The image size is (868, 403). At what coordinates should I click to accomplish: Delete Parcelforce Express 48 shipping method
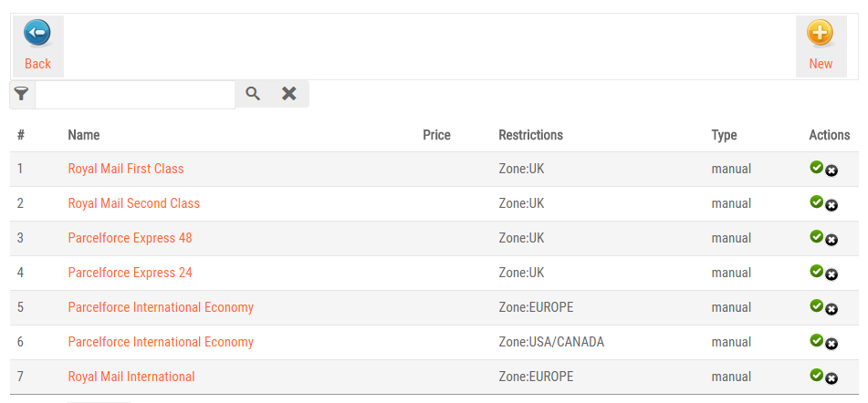(831, 241)
